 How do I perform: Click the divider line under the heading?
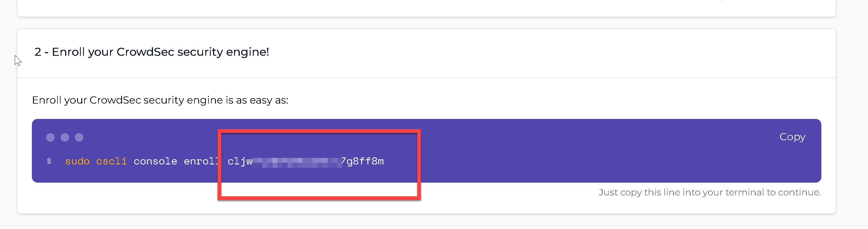point(426,78)
